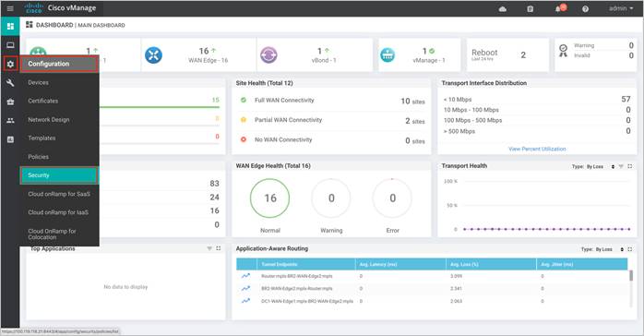Open the admin user dropdown
Viewport: 644px width, 336px height.
coord(621,8)
